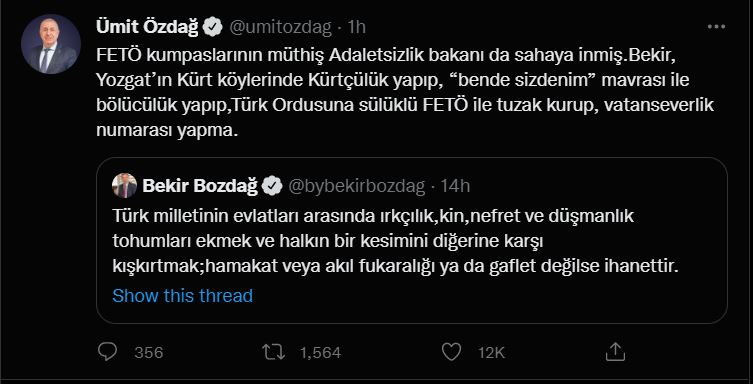
Task: Click the 1,564 retweets count
Action: click(x=321, y=353)
